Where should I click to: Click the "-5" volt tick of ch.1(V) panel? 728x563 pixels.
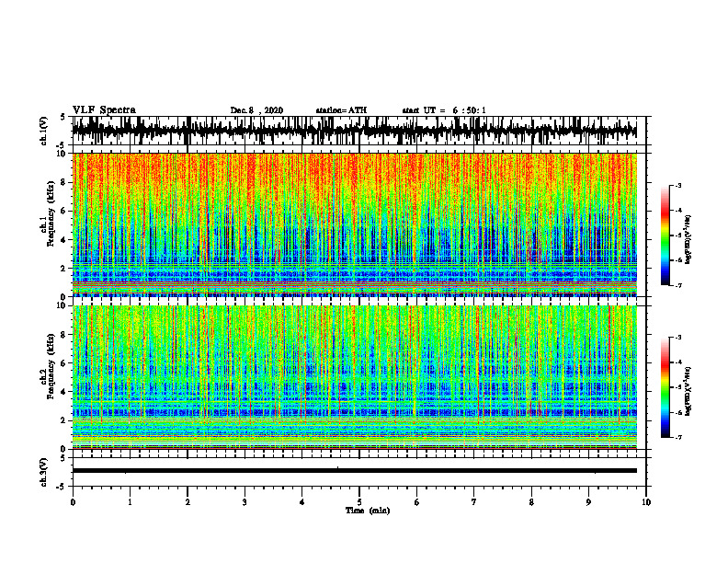coord(62,145)
